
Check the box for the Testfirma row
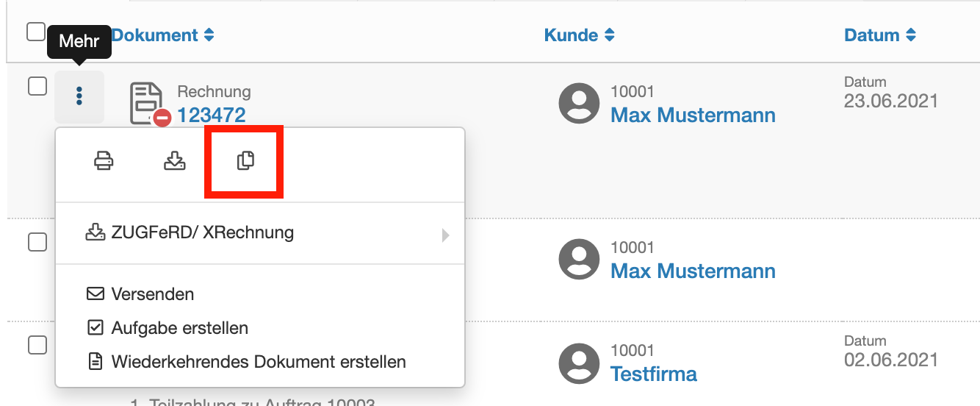point(37,345)
